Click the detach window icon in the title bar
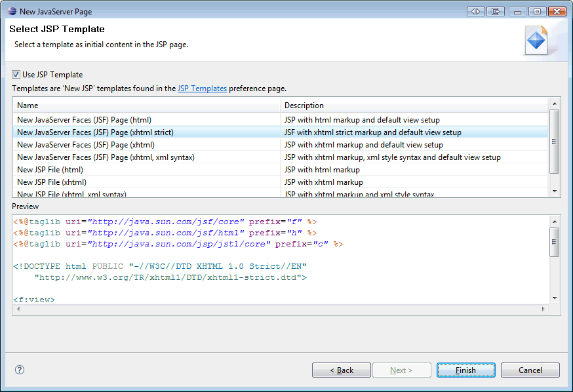 pos(496,11)
